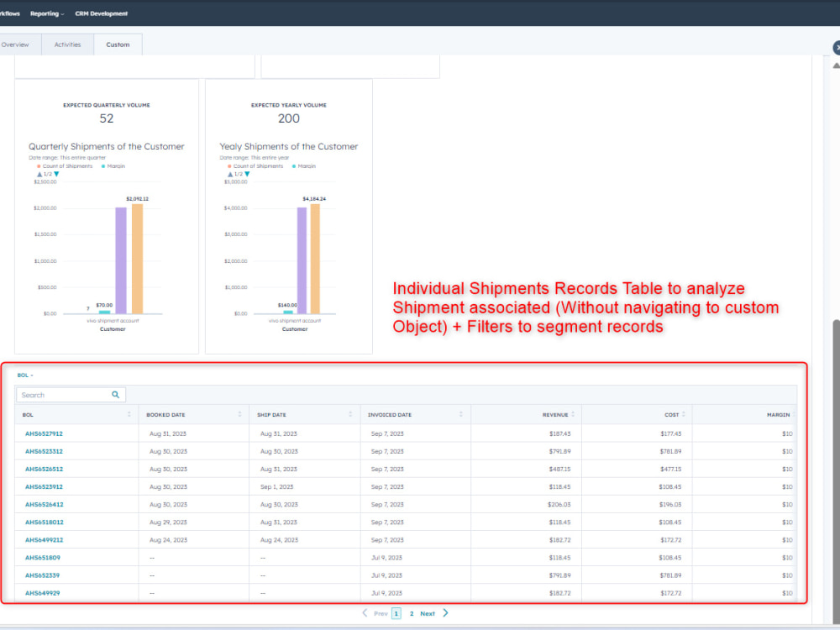Click quarterly chart legend down arrow
This screenshot has width=840, height=630.
click(x=56, y=174)
